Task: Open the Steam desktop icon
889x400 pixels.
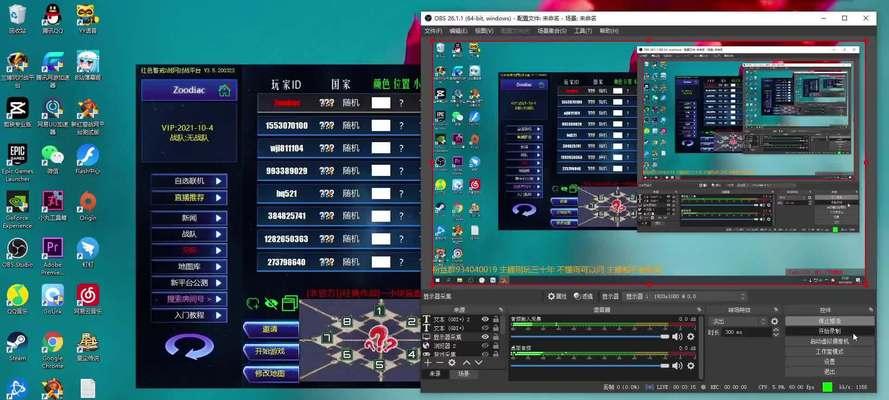Action: (x=17, y=344)
